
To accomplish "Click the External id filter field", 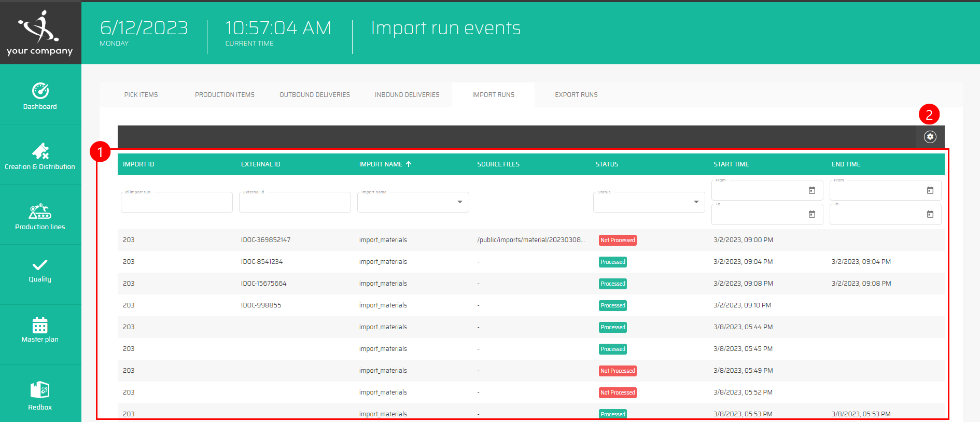I will click(x=295, y=203).
